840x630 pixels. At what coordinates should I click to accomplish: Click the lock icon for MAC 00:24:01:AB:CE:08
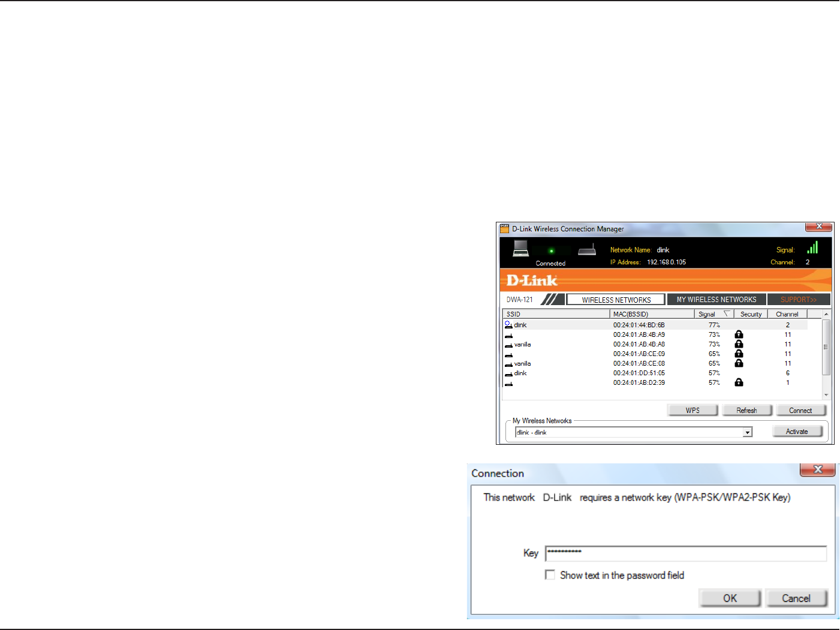(x=739, y=363)
